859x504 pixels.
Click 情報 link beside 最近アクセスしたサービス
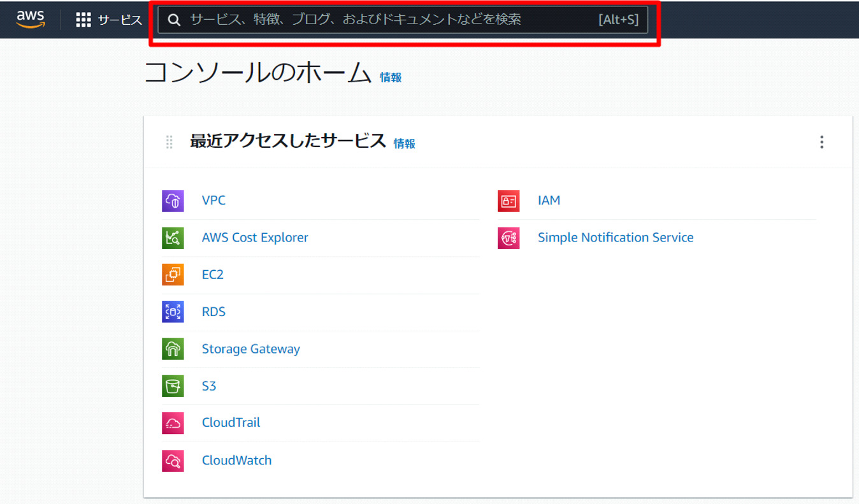tap(404, 144)
